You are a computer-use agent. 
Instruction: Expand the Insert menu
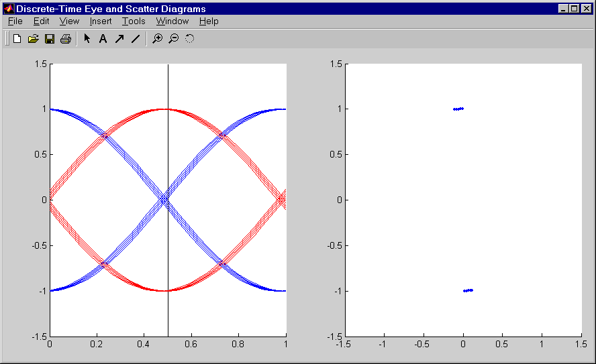click(x=101, y=21)
